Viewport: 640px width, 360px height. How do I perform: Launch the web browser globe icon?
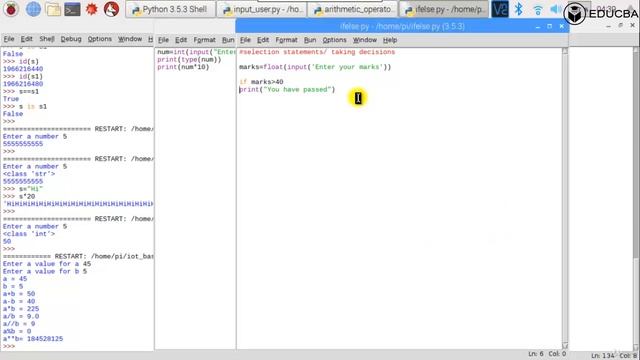tap(33, 9)
